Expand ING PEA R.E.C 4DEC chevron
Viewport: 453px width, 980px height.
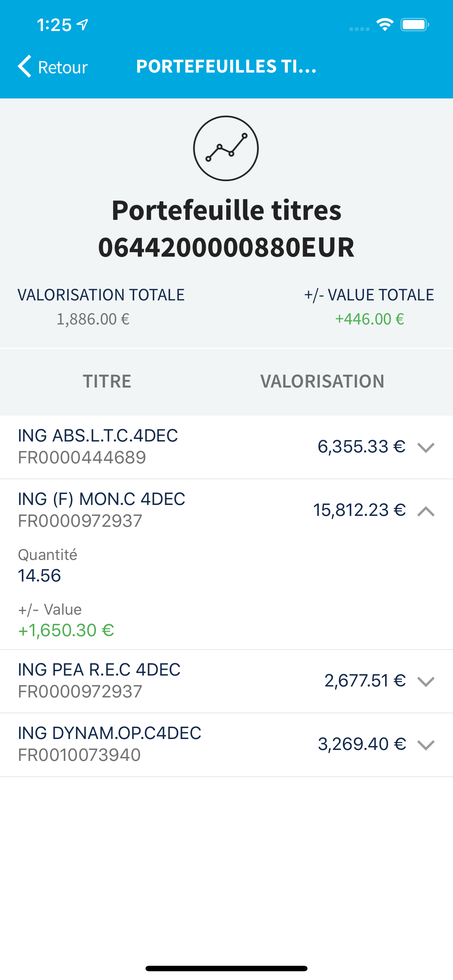(426, 681)
